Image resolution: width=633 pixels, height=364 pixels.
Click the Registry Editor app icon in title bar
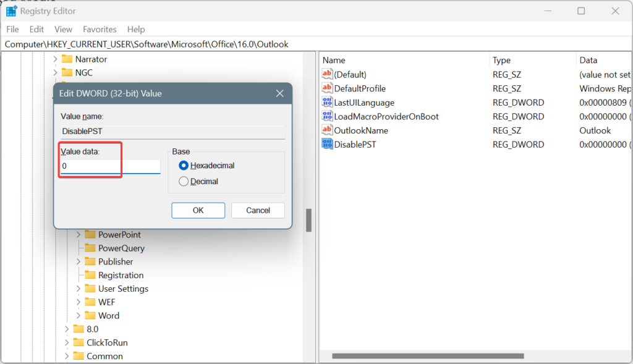(x=11, y=11)
